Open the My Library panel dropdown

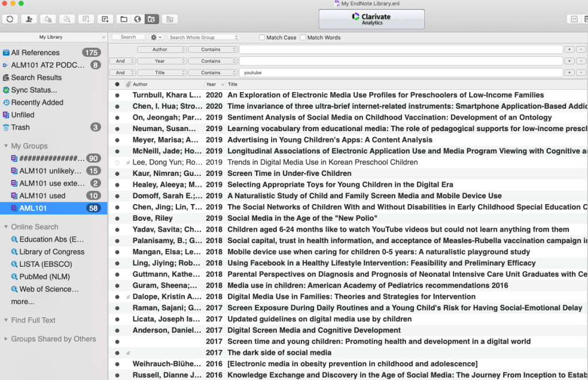(53, 37)
